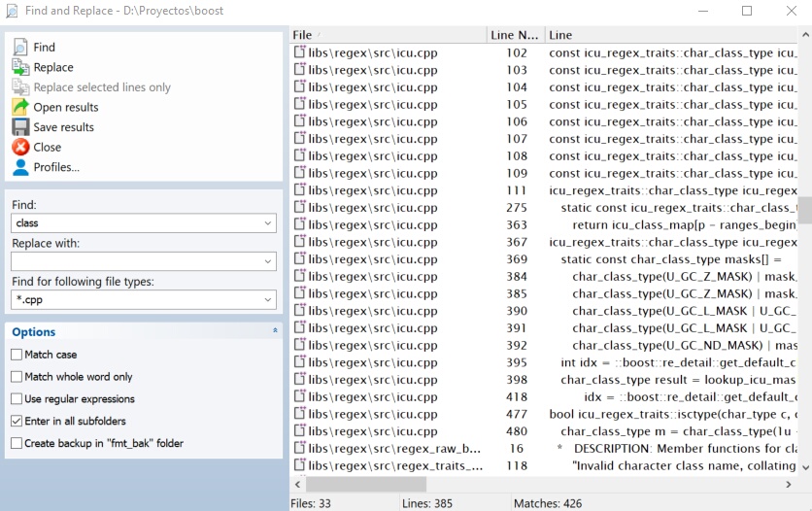Open the Find history dropdown arrow
812x511 pixels.
click(268, 223)
